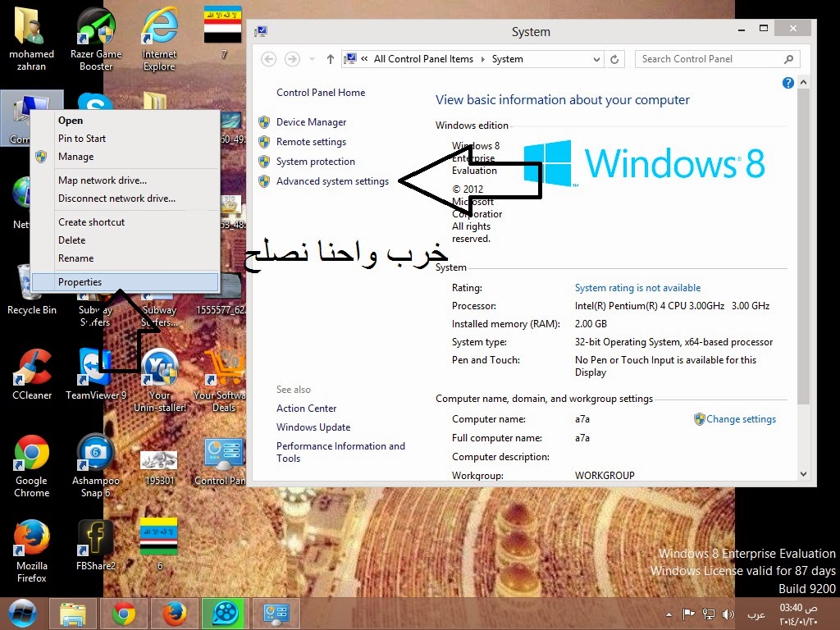Open the image file 195301

[x=159, y=467]
